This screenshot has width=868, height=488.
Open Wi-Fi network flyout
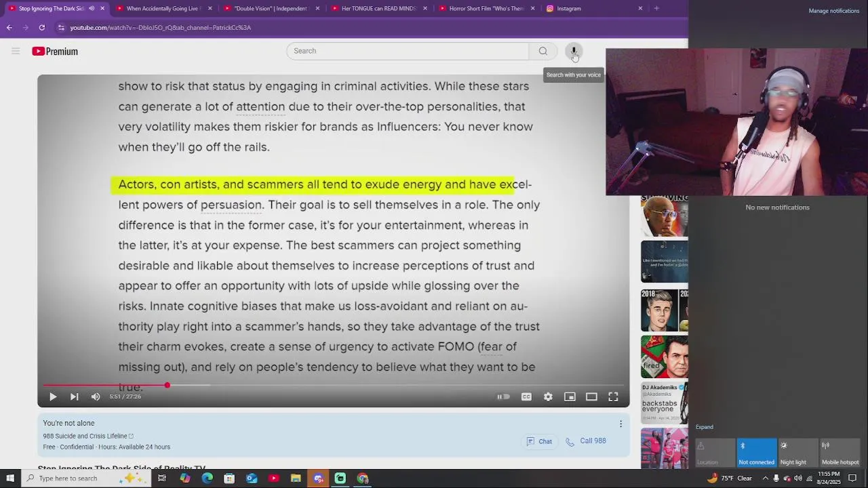[x=809, y=479]
